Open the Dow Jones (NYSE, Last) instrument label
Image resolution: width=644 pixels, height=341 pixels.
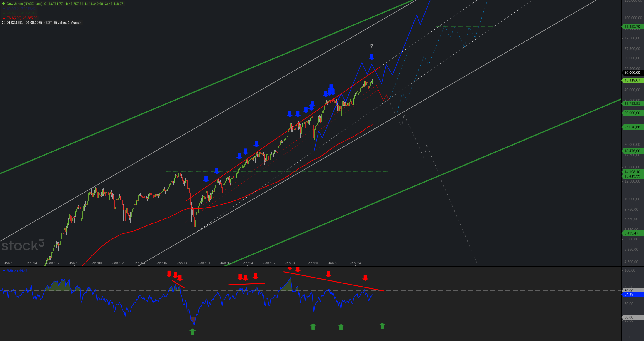pyautogui.click(x=24, y=4)
